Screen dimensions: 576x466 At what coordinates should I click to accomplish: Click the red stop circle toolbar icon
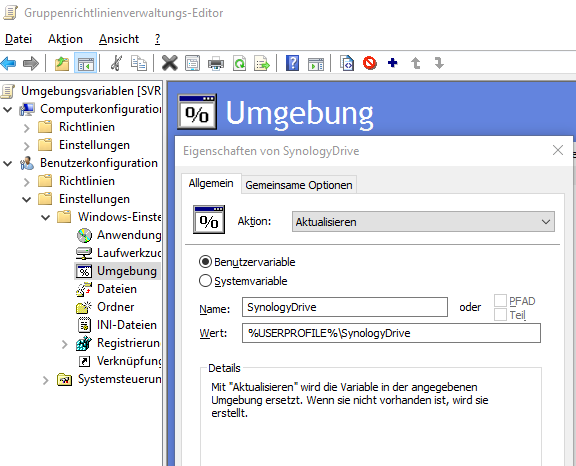(x=370, y=63)
